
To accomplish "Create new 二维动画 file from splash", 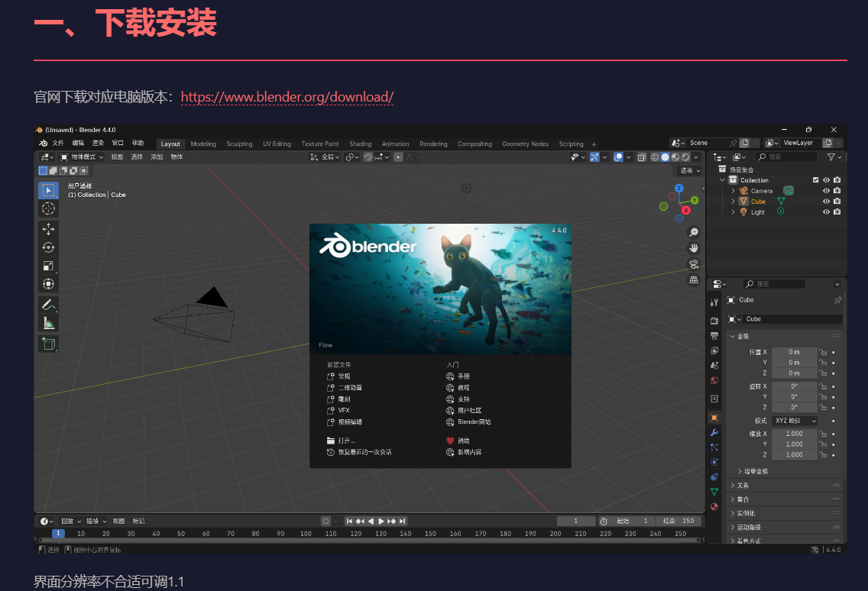I will coord(345,388).
